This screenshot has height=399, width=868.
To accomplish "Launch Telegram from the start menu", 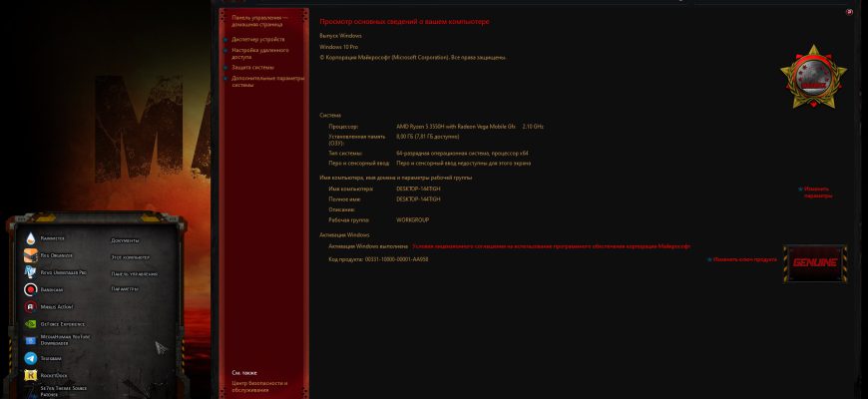I will tap(31, 358).
